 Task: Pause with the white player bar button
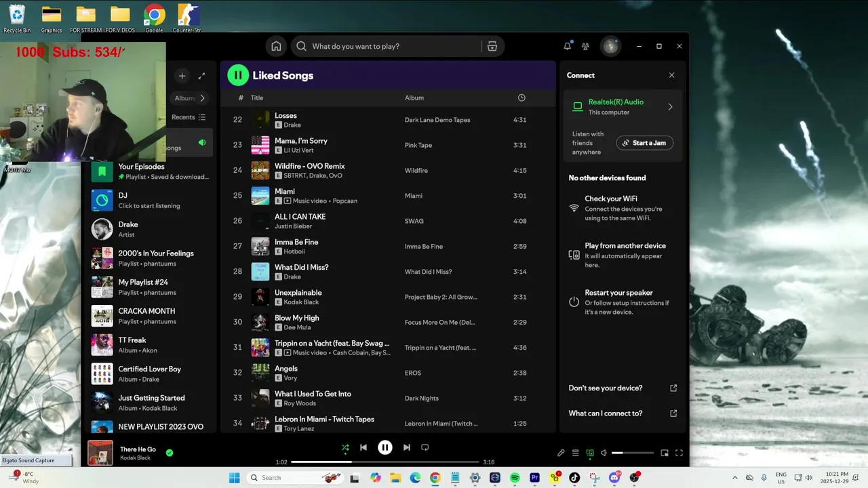pos(385,447)
